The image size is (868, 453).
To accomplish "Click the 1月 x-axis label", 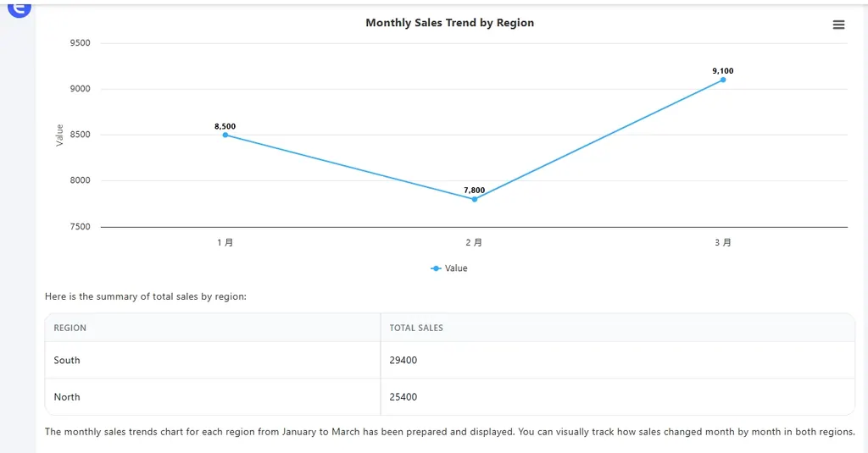I will 225,243.
